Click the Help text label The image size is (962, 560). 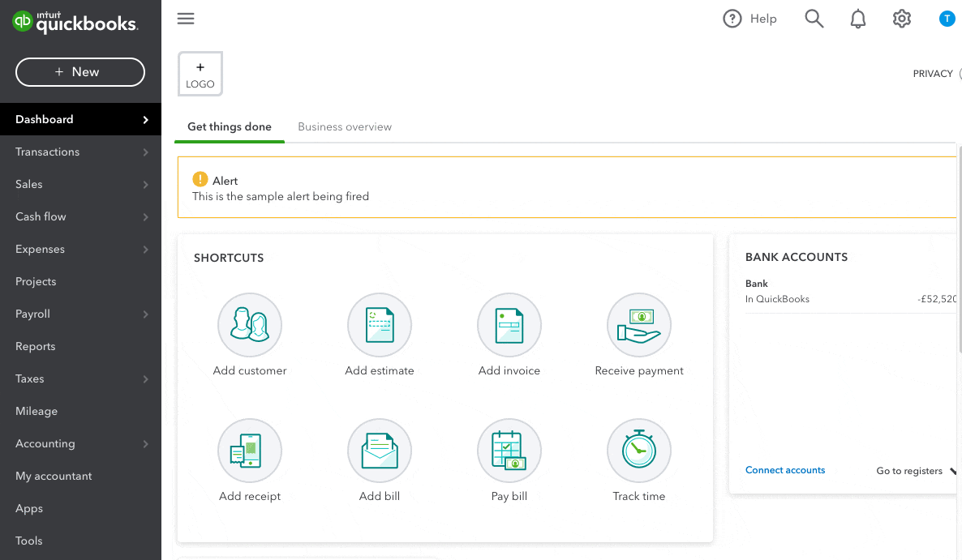pyautogui.click(x=763, y=19)
